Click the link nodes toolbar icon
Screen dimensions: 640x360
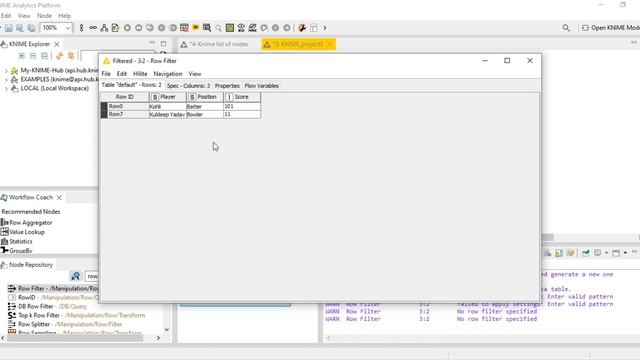point(93,28)
